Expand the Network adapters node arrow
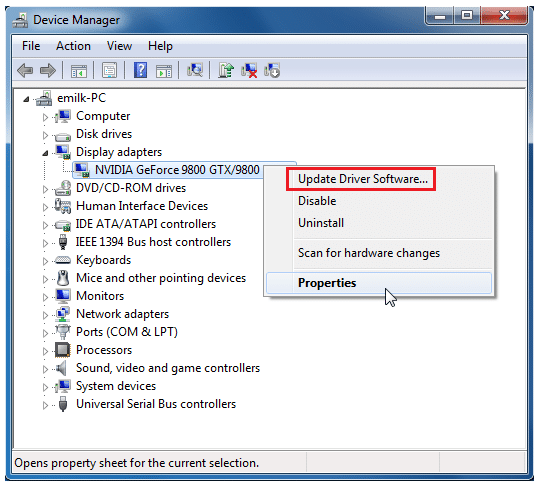 tap(45, 315)
